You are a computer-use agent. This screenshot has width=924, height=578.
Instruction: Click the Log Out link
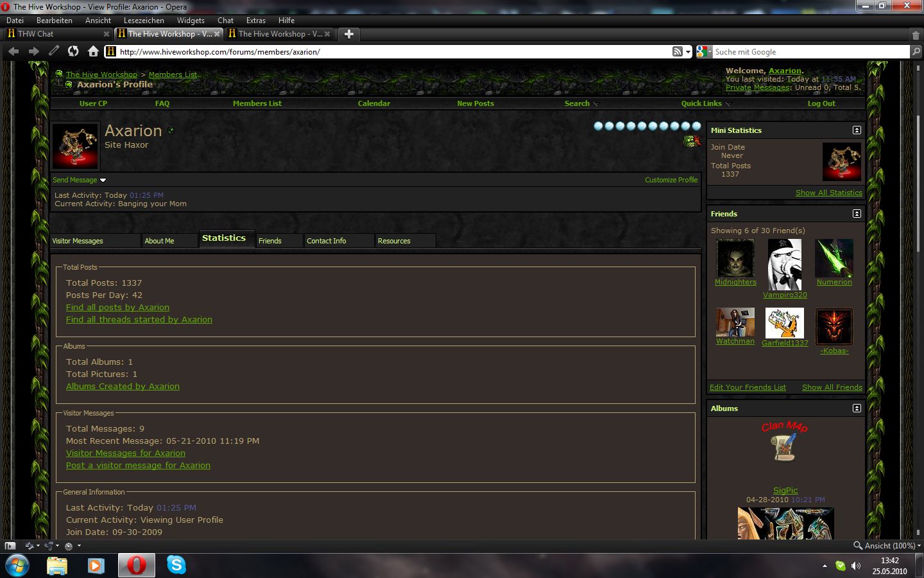coord(821,103)
